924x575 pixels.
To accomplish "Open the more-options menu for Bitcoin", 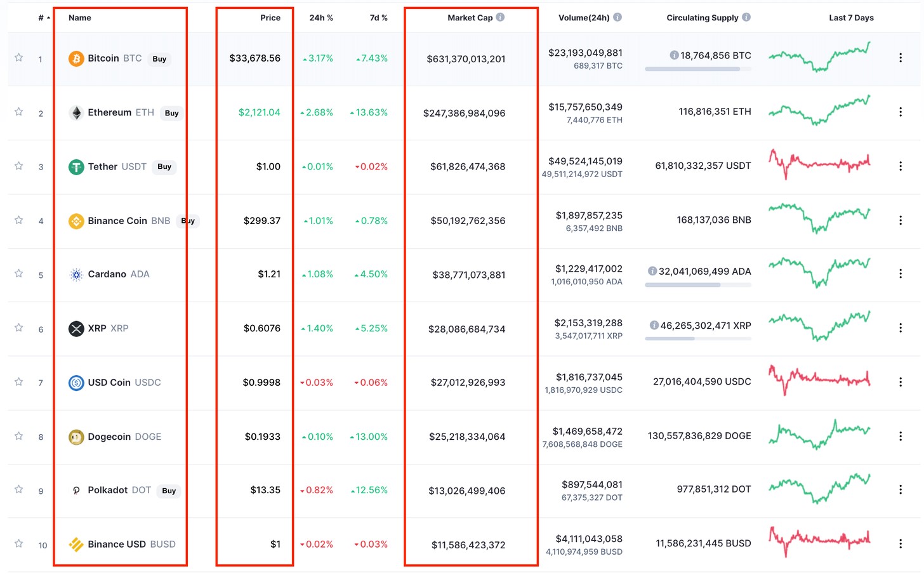I will coord(900,58).
